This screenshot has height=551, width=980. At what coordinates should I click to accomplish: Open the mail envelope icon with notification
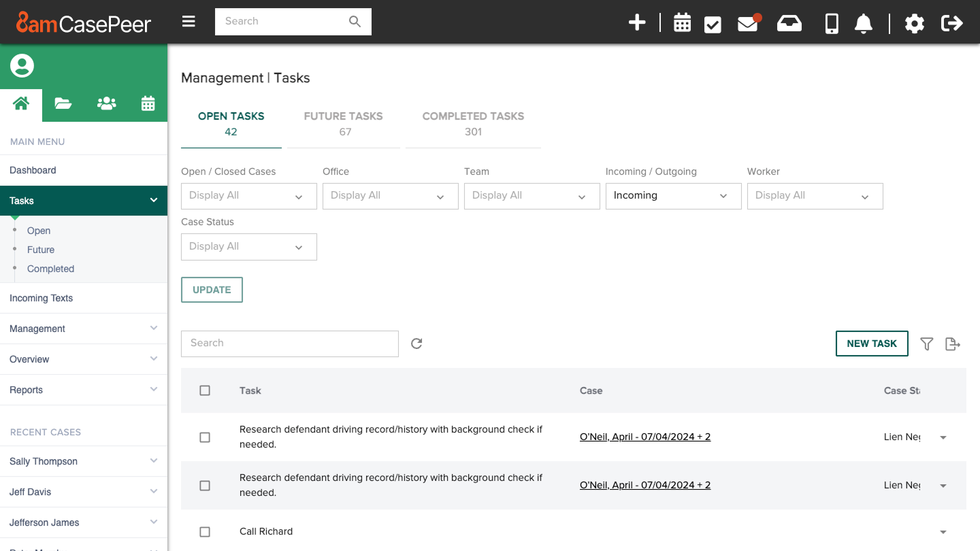pos(747,24)
